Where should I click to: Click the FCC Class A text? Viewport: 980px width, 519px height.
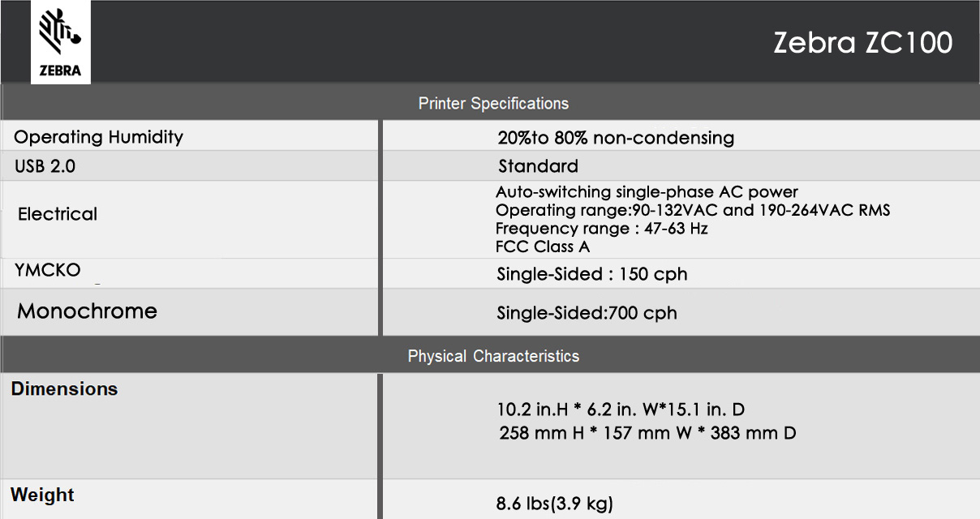[543, 247]
